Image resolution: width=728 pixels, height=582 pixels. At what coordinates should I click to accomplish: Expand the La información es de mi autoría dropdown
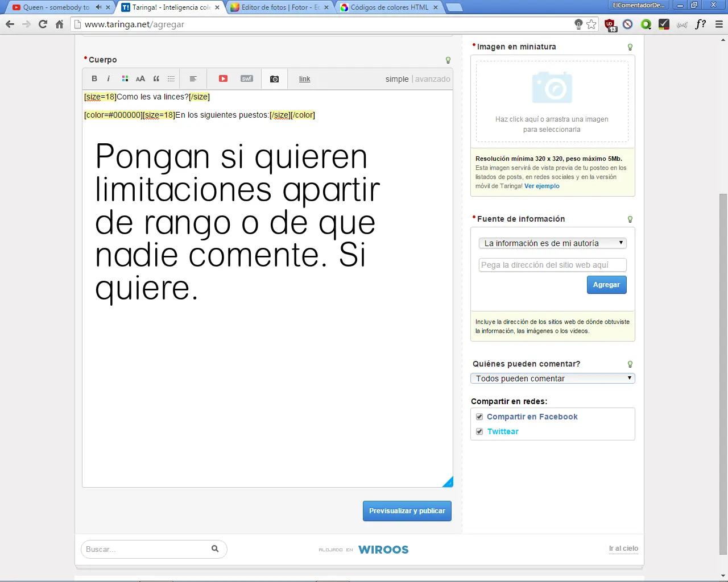click(x=552, y=243)
